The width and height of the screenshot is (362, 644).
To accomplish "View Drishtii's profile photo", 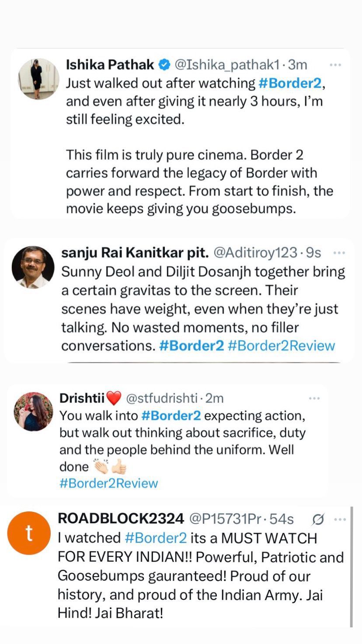I will point(34,411).
